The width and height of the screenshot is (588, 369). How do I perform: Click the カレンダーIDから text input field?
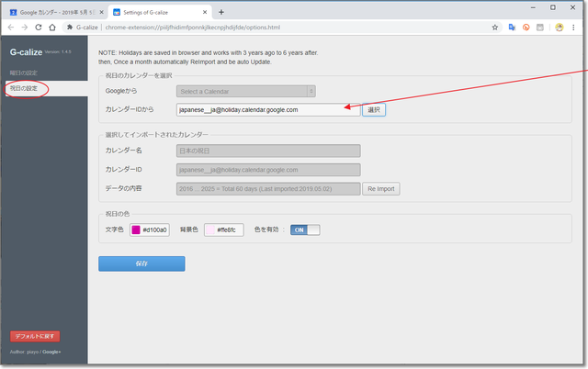point(266,109)
